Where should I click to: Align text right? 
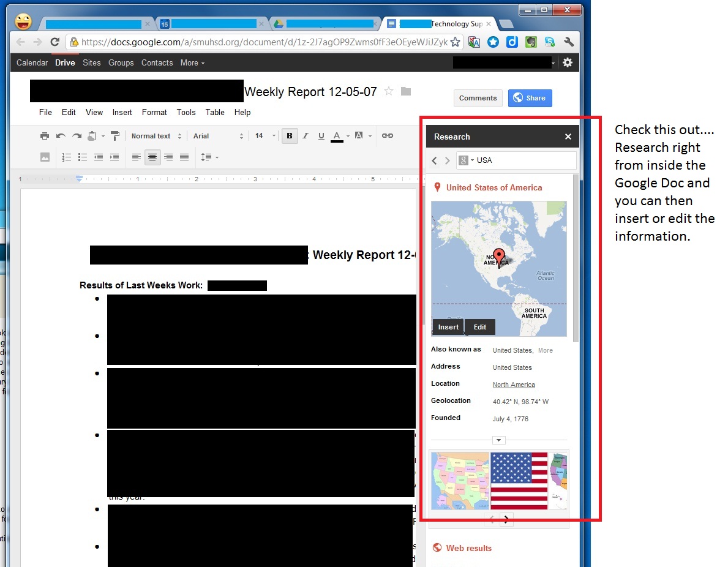pos(168,157)
